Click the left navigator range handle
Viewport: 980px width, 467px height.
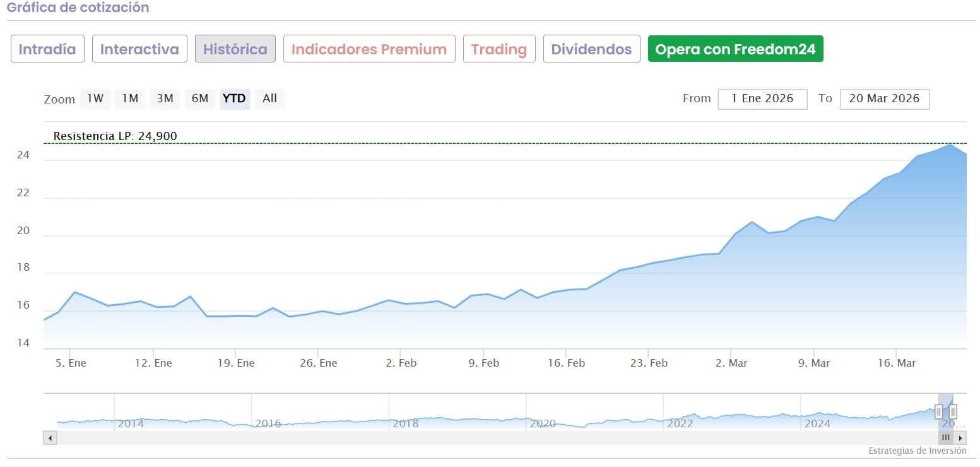point(939,412)
